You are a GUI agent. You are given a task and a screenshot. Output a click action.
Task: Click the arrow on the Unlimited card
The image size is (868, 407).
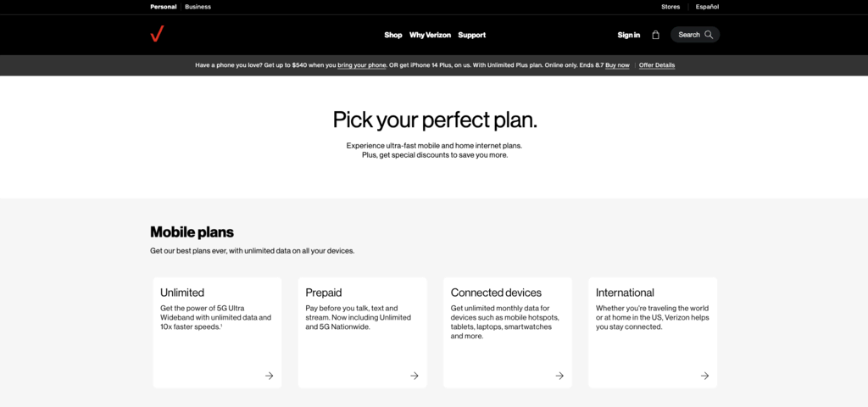(269, 376)
